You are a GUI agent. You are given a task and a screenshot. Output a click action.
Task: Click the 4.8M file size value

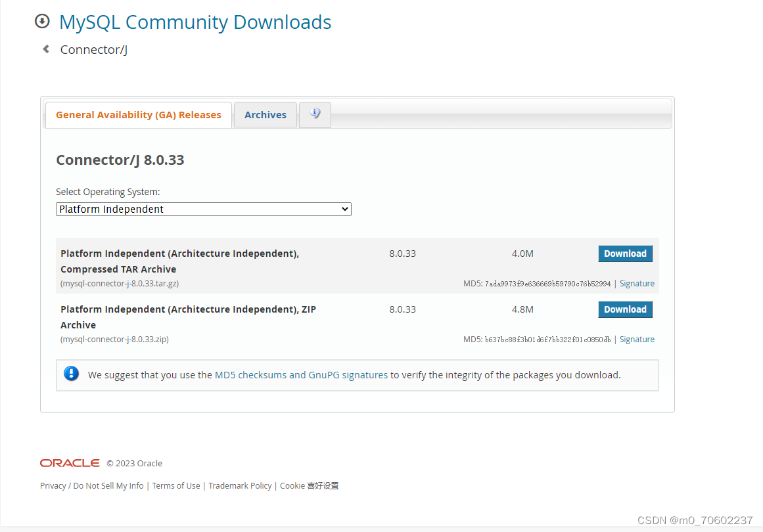(x=522, y=309)
